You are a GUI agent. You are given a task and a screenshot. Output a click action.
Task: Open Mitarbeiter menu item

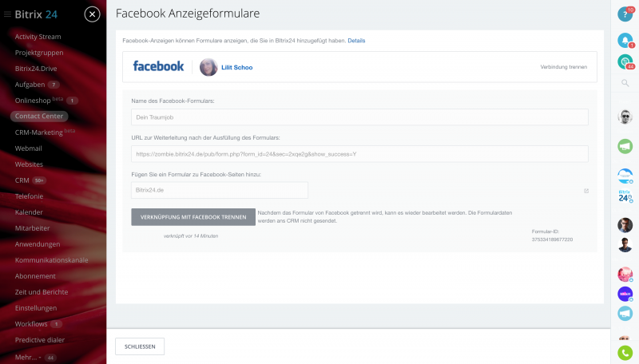coord(32,228)
